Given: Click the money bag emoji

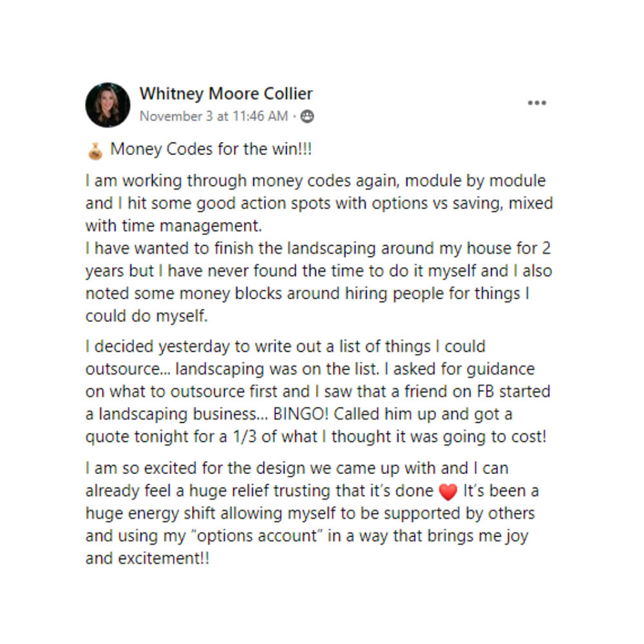Looking at the screenshot, I should (x=95, y=151).
